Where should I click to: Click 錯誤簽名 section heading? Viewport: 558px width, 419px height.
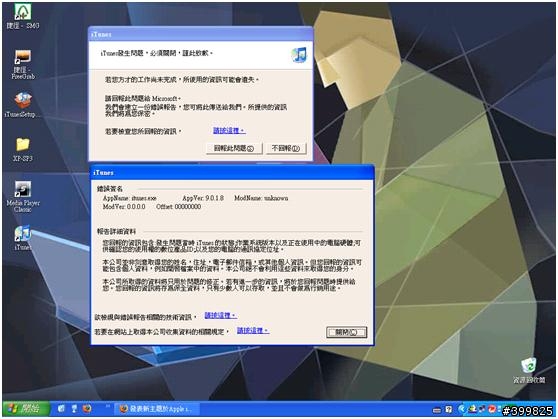click(x=110, y=189)
